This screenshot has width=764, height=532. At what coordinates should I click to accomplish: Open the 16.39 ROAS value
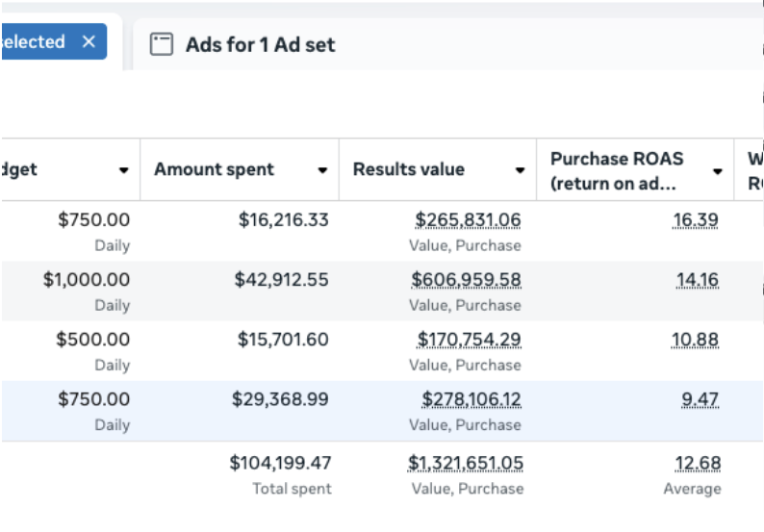coord(696,219)
